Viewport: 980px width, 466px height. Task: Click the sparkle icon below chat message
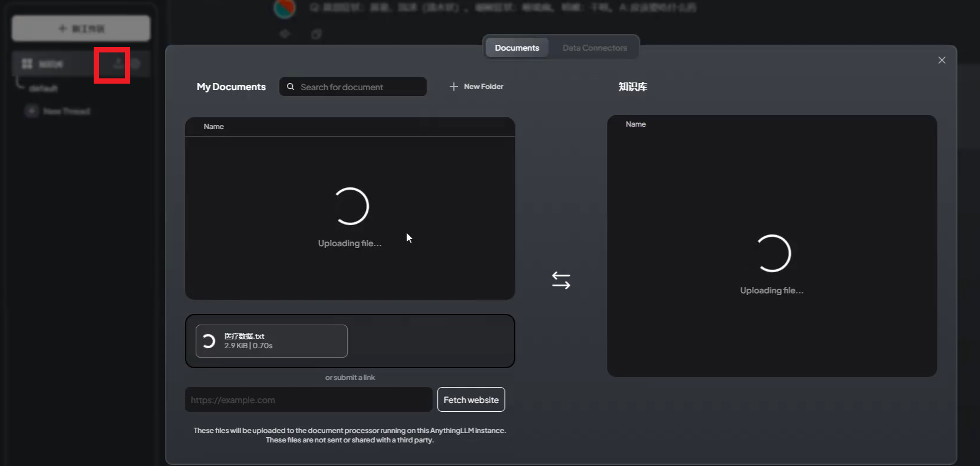[285, 34]
